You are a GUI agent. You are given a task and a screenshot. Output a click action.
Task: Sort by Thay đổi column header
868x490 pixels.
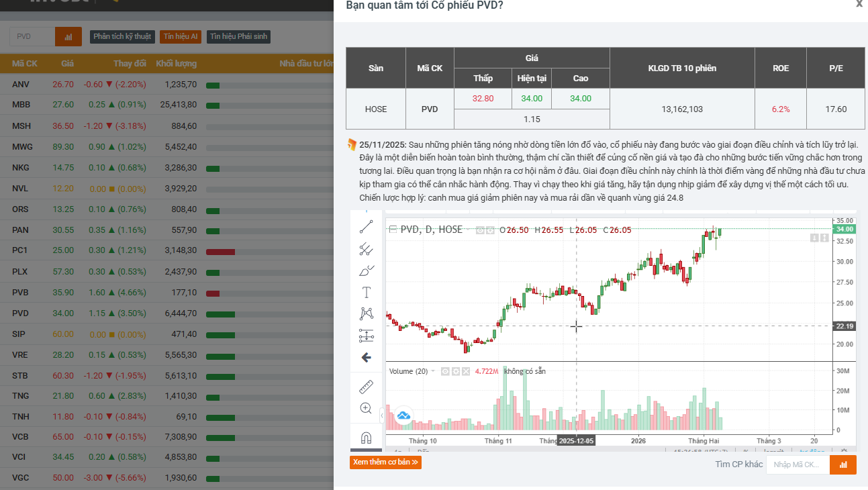[130, 64]
